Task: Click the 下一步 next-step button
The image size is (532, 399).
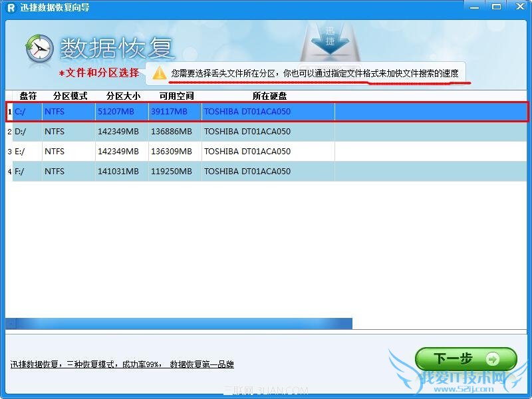Action: point(466,358)
